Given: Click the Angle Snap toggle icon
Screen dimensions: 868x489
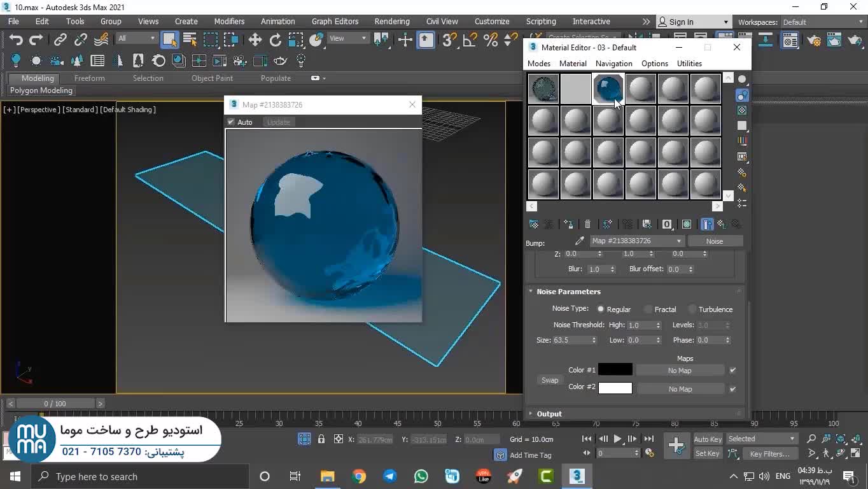Looking at the screenshot, I should 470,40.
